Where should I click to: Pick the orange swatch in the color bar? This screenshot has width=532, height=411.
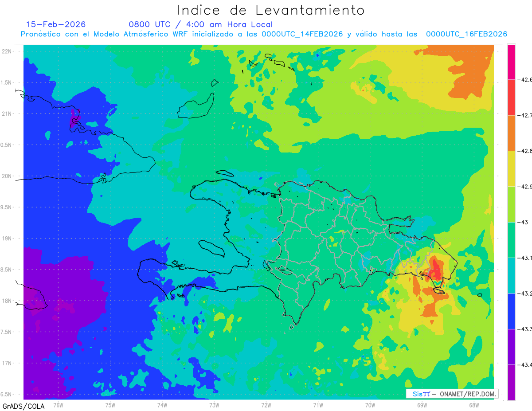(511, 133)
